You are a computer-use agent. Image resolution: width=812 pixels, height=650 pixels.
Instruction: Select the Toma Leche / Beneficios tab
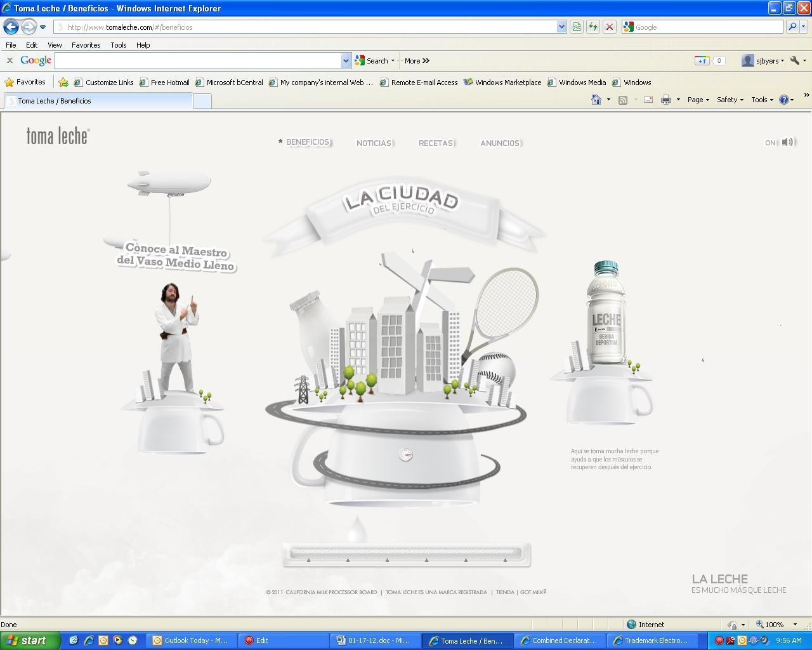[x=98, y=101]
